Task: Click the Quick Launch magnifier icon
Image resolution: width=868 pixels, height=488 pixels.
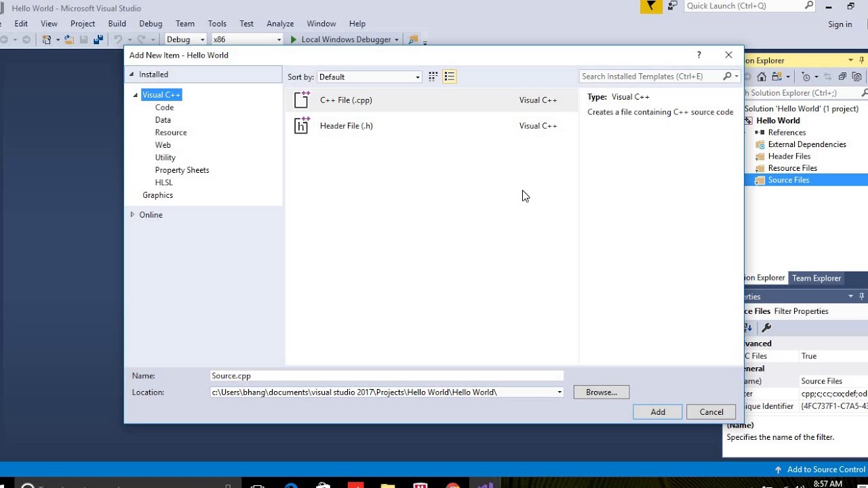Action: pos(808,5)
